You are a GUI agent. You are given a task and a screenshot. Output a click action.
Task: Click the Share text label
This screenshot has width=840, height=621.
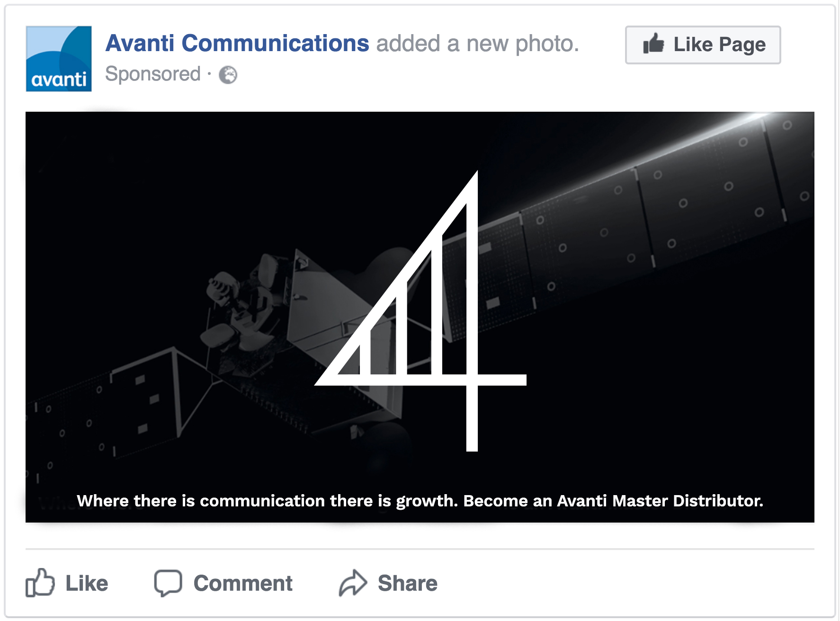pos(407,584)
